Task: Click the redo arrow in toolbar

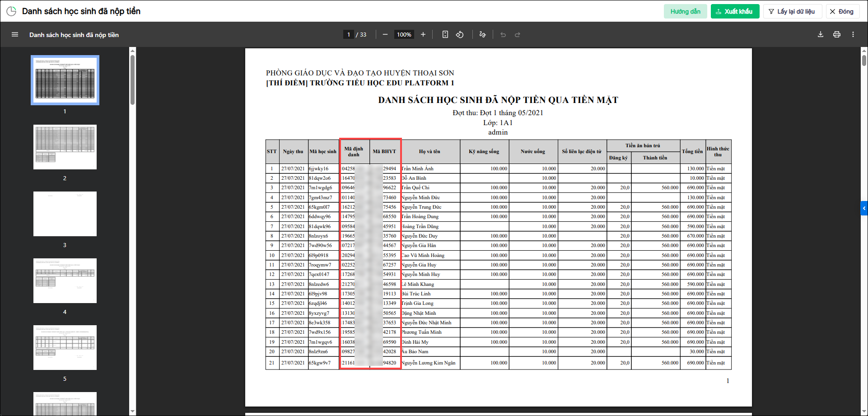Action: click(x=518, y=35)
